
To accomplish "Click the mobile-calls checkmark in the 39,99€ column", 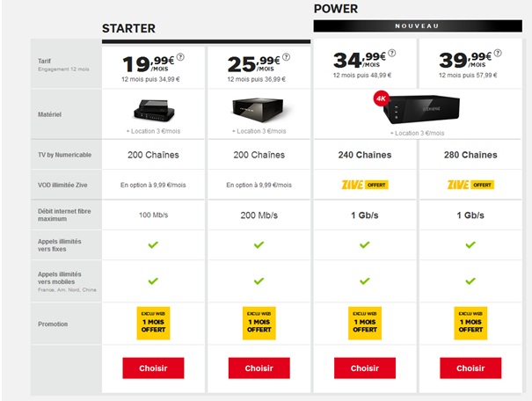I will point(470,281).
